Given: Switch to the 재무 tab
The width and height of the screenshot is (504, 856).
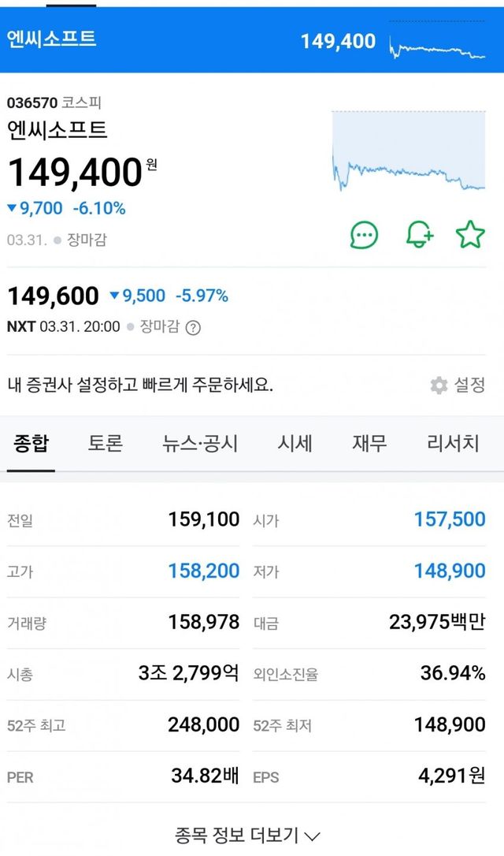Looking at the screenshot, I should click(x=369, y=444).
